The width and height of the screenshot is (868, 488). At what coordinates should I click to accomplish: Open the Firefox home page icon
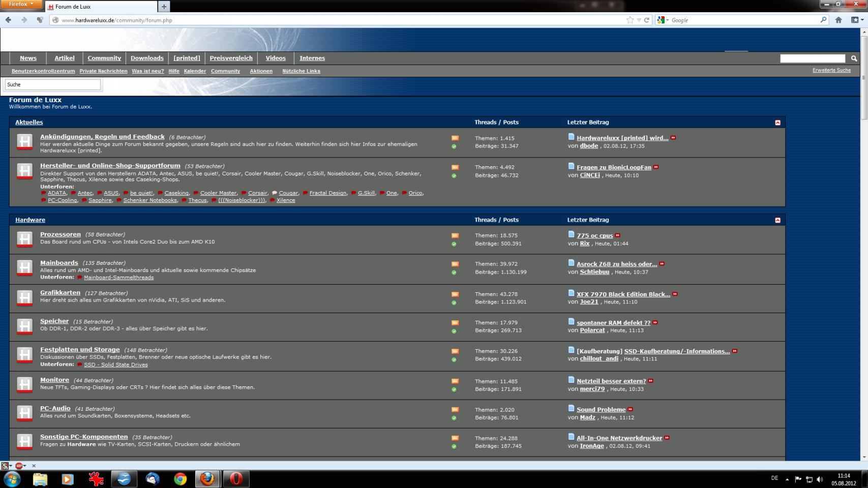tap(839, 20)
